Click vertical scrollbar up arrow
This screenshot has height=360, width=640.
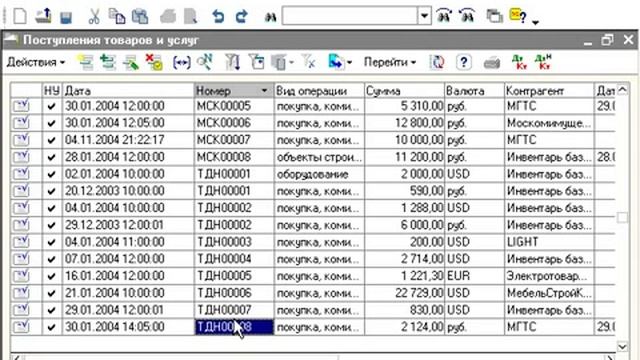622,89
